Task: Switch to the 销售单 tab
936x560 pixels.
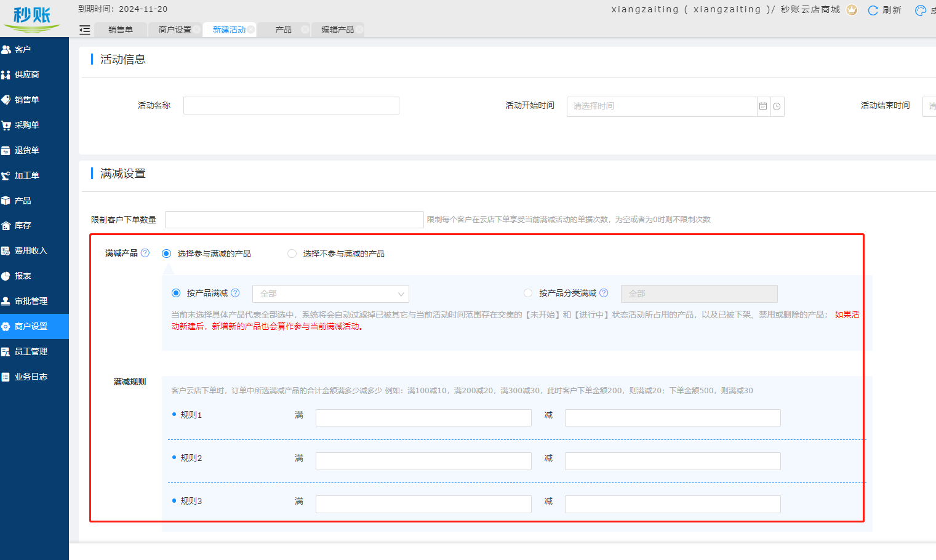Action: pyautogui.click(x=121, y=30)
